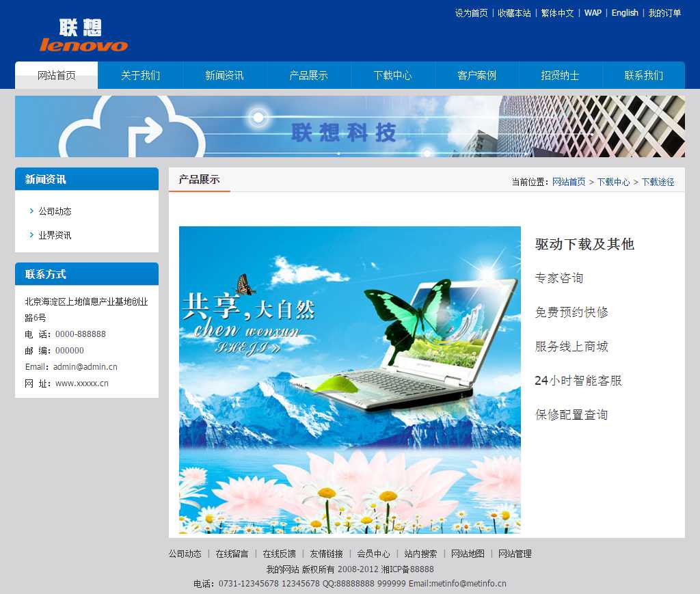Viewport: 700px width, 594px height.
Task: Switch language via the English link
Action: click(x=624, y=13)
